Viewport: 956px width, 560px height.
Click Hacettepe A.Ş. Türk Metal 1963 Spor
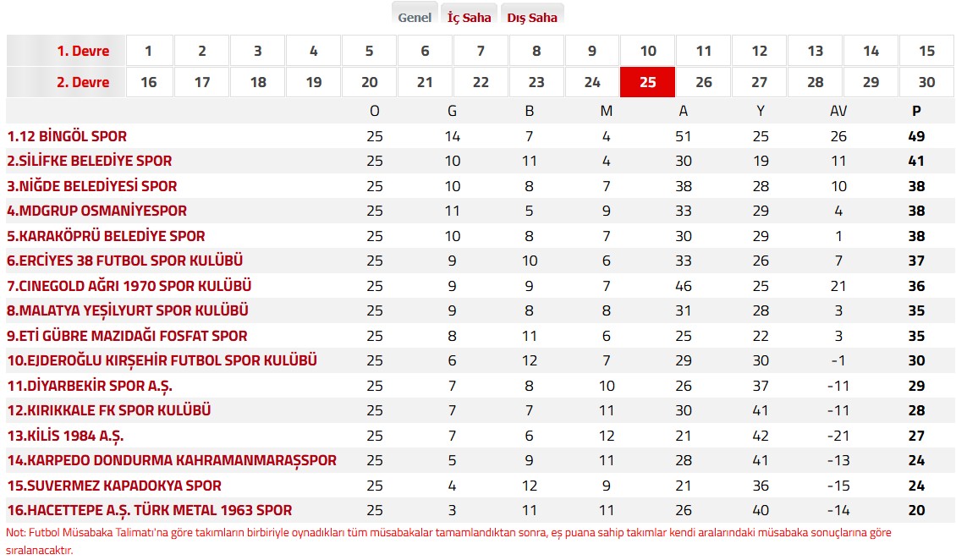149,511
